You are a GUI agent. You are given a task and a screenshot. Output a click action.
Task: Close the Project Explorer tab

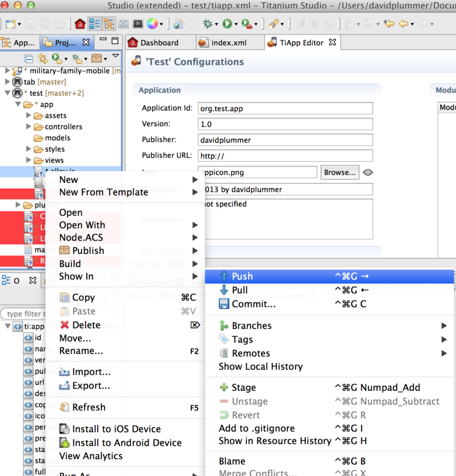coord(86,42)
